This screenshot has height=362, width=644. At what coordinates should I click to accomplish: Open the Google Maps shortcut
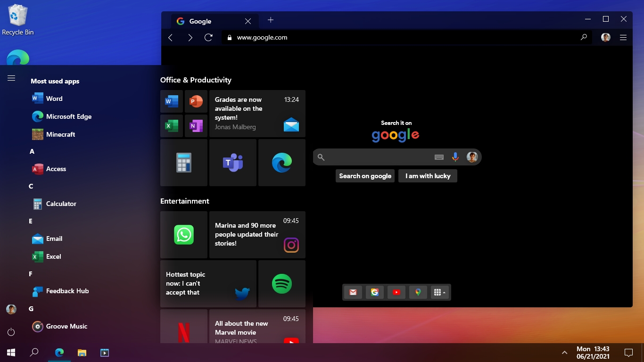click(x=418, y=292)
